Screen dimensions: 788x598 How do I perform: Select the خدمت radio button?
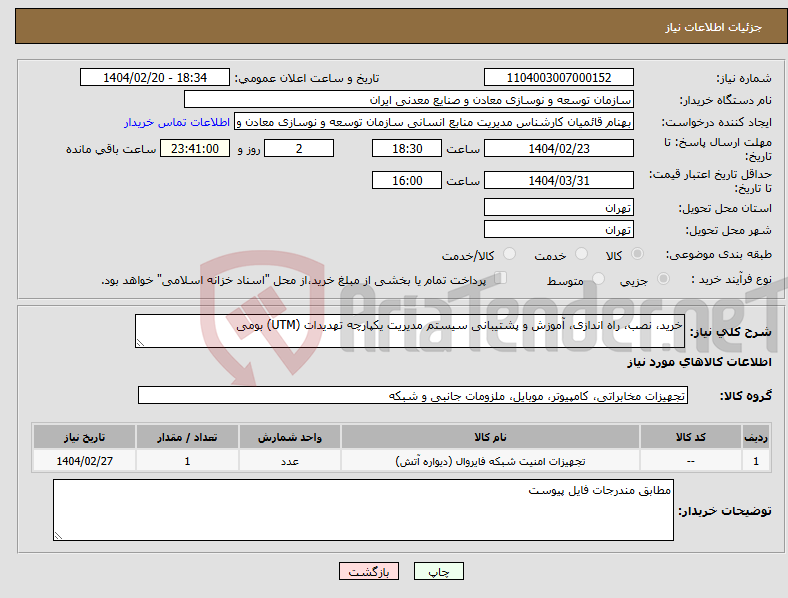click(581, 254)
